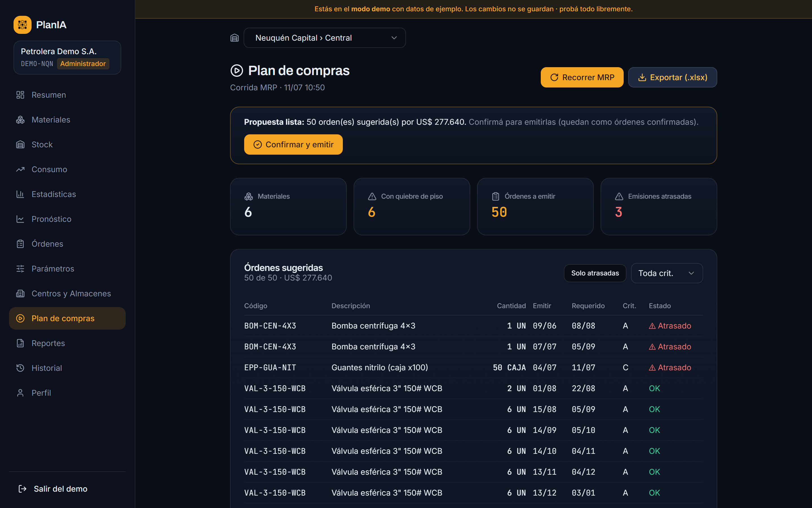Click the 50 de 50 · US$ 277.640 summary
812x508 pixels.
(x=288, y=278)
